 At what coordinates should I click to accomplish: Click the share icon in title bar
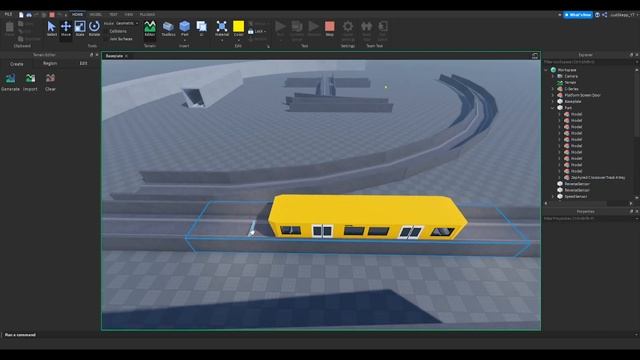(604, 15)
